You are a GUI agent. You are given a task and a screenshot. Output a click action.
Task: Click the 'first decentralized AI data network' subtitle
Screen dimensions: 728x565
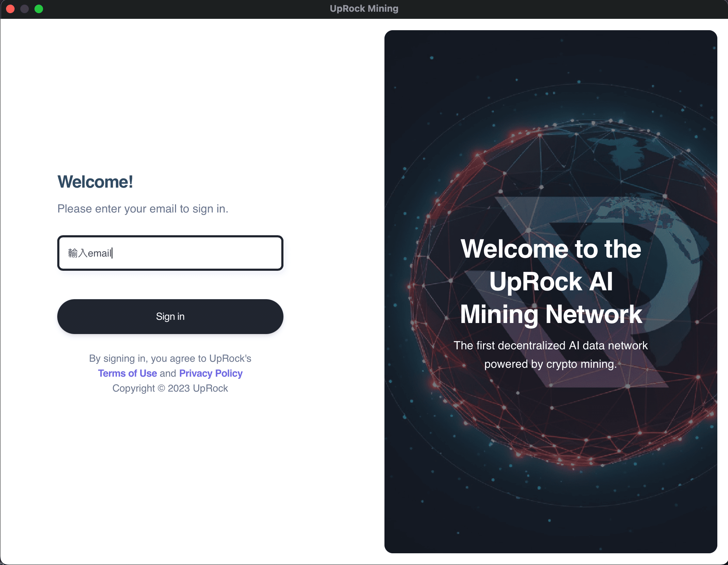(551, 345)
